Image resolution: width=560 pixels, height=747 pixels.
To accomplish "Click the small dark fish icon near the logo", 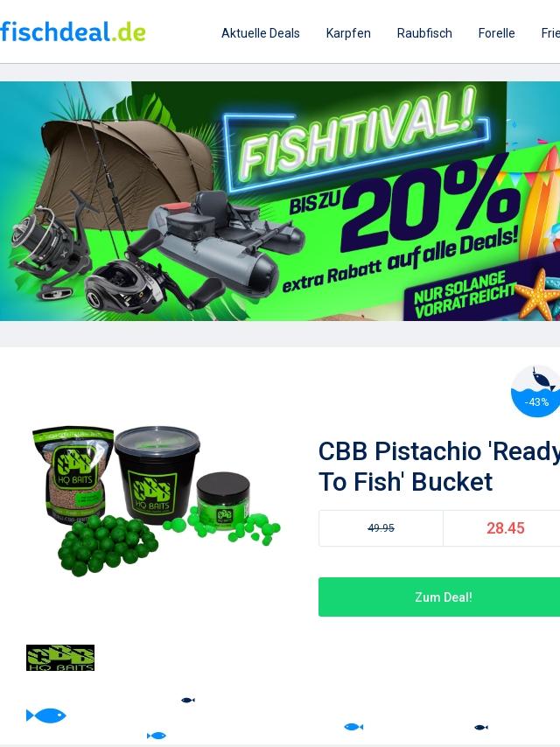I will coord(188,700).
